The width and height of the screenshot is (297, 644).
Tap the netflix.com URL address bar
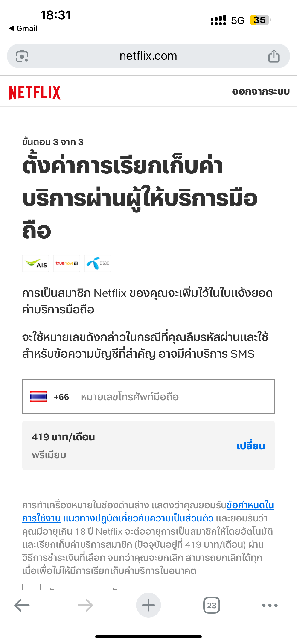tap(148, 56)
